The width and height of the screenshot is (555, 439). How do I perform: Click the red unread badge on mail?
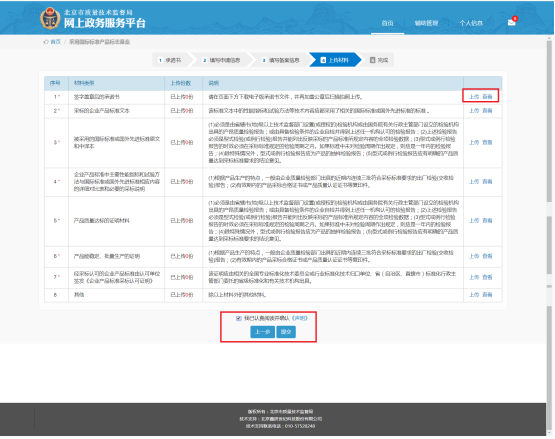coord(515,18)
